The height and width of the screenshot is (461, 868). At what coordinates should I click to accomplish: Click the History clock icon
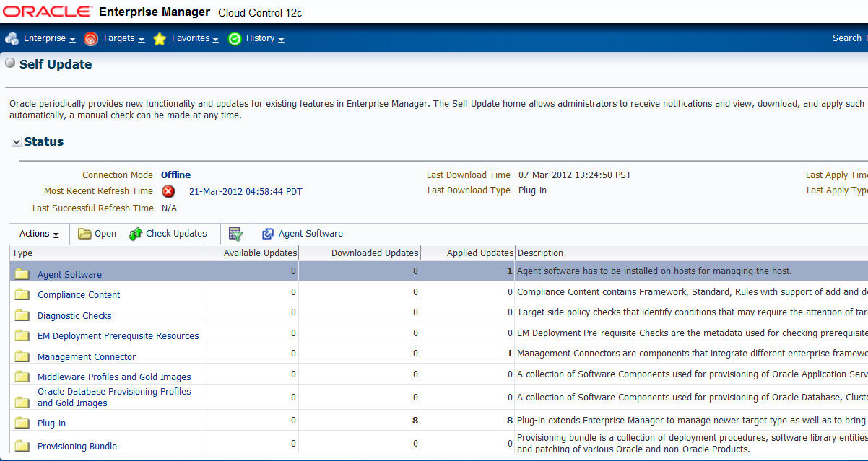click(235, 39)
